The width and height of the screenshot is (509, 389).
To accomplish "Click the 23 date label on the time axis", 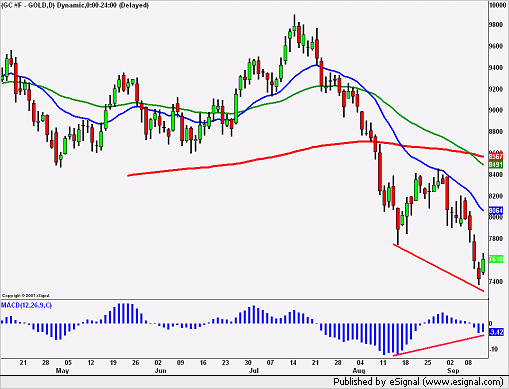I will (225, 363).
